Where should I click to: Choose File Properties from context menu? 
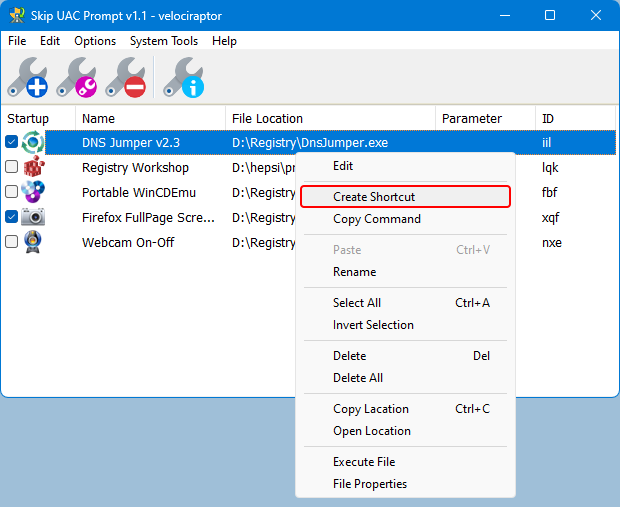click(x=370, y=484)
